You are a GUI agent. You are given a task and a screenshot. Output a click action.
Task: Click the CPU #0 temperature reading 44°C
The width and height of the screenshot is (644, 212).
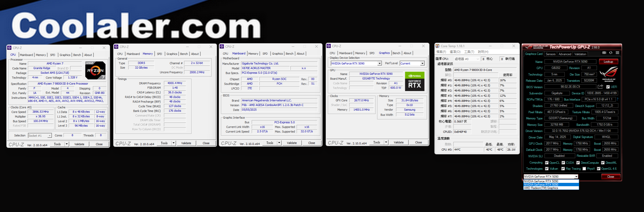click(x=468, y=150)
